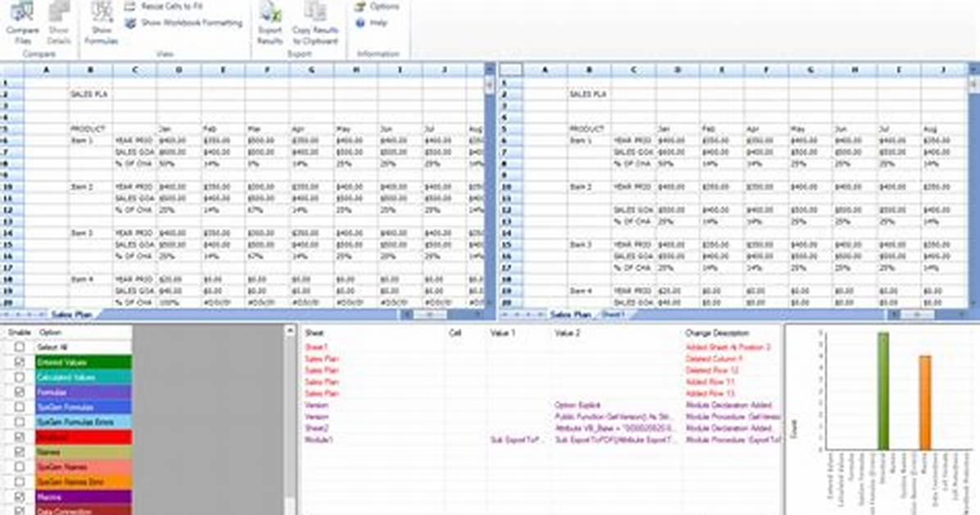
Task: Click the green Entered Values color swatch
Action: pos(83,362)
